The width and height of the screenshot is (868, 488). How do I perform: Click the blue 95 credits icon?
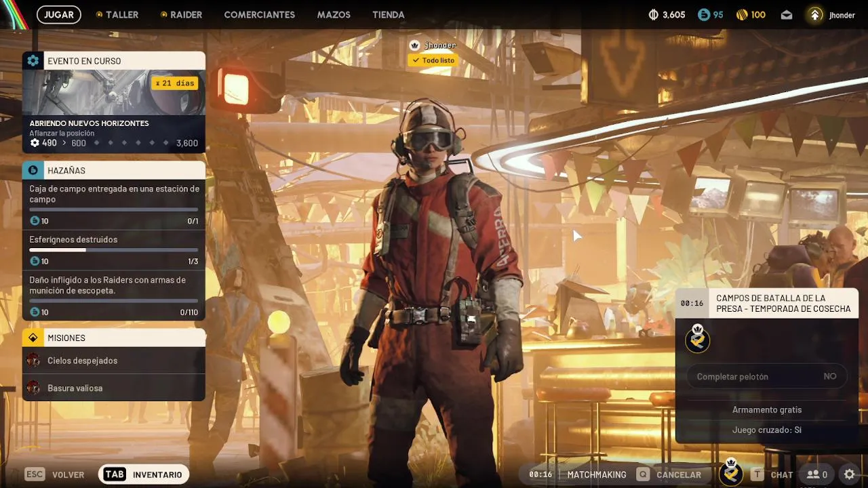pos(704,14)
